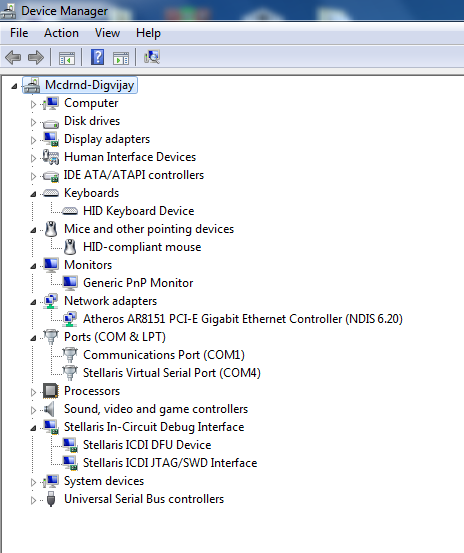
Task: Click the Display adapters category icon
Action: (51, 139)
